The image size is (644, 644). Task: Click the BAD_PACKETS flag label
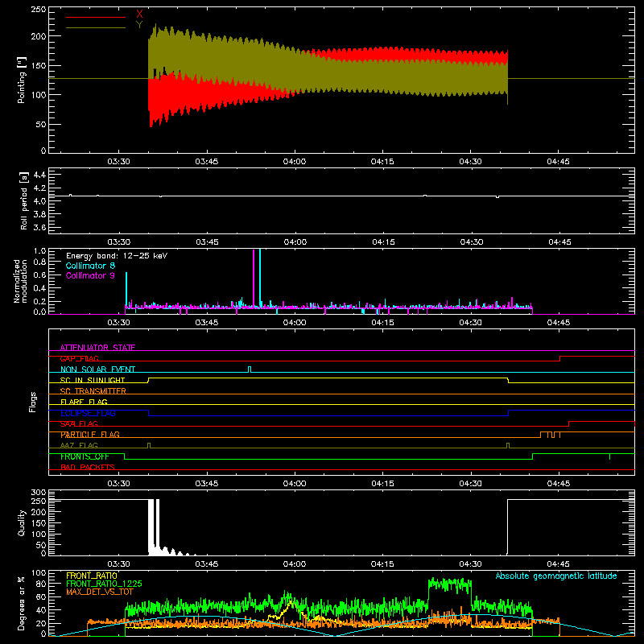88,467
